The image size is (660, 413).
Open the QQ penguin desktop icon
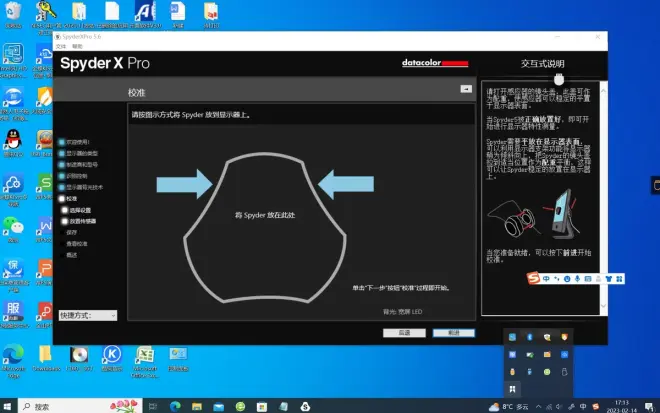point(13,143)
